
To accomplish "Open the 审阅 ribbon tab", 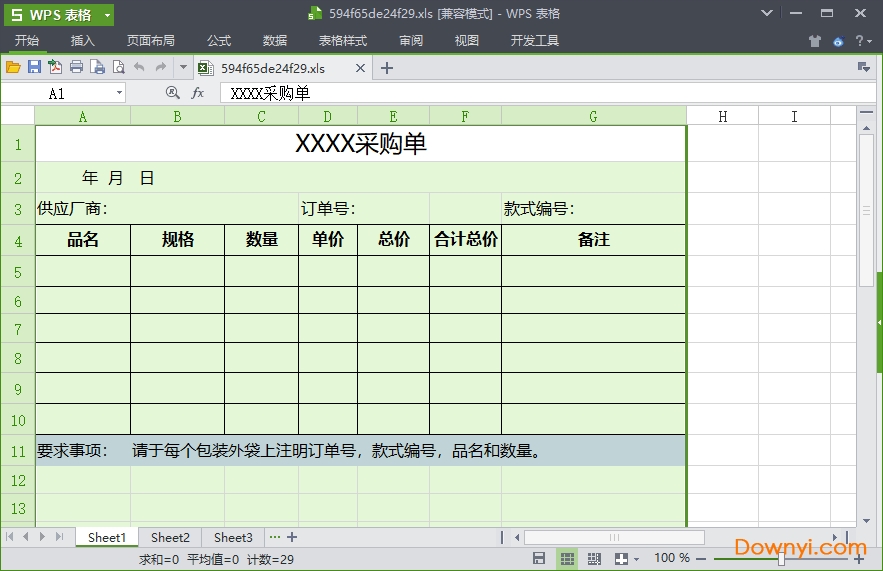I will 411,41.
